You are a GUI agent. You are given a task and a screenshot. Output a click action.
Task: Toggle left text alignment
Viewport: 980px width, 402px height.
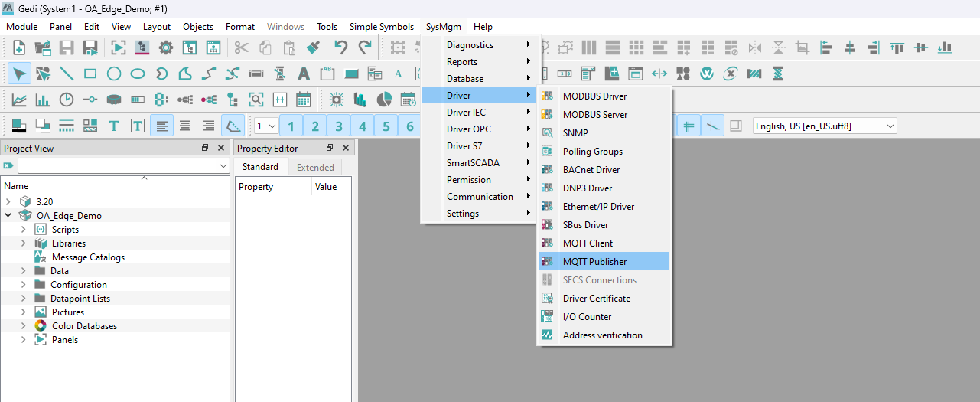tap(161, 126)
